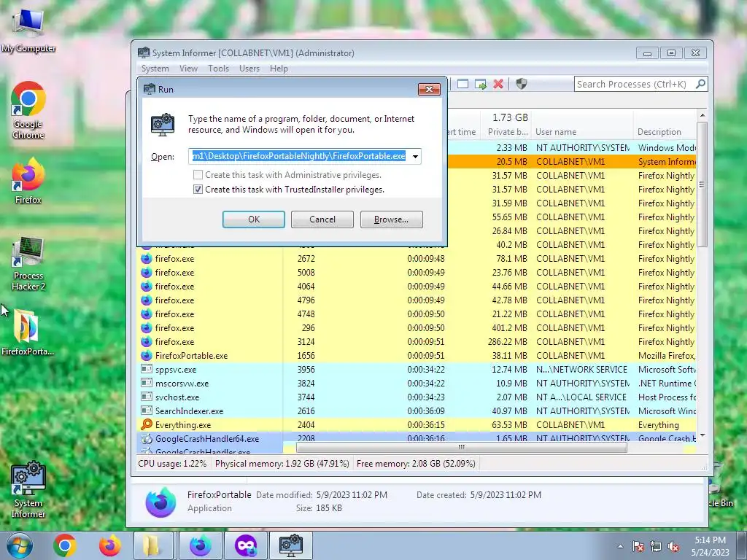This screenshot has width=747, height=560.
Task: Open the System menu
Action: tap(155, 69)
